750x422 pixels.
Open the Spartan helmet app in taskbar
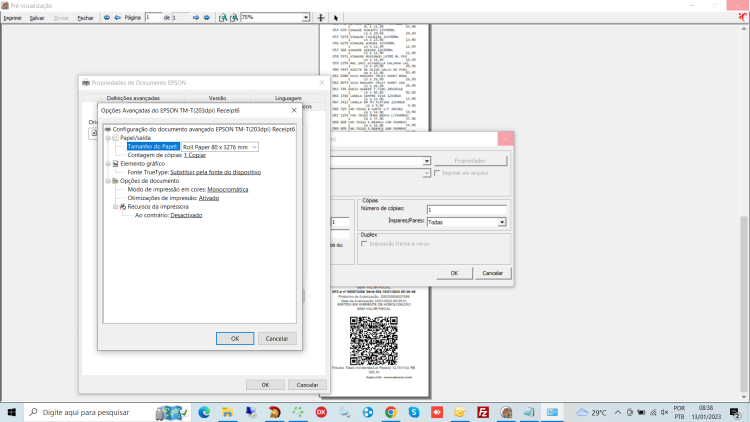(275, 412)
